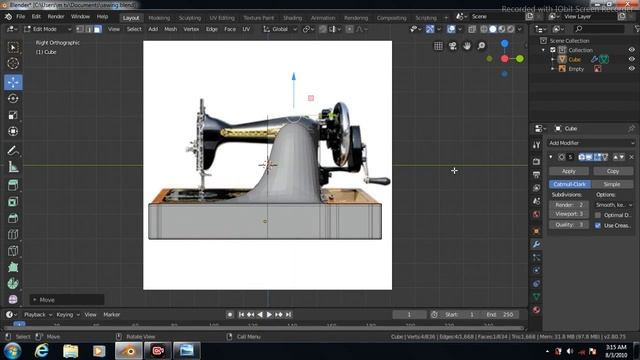Select the Simple subdivision type
This screenshot has height=360, width=640.
(612, 184)
